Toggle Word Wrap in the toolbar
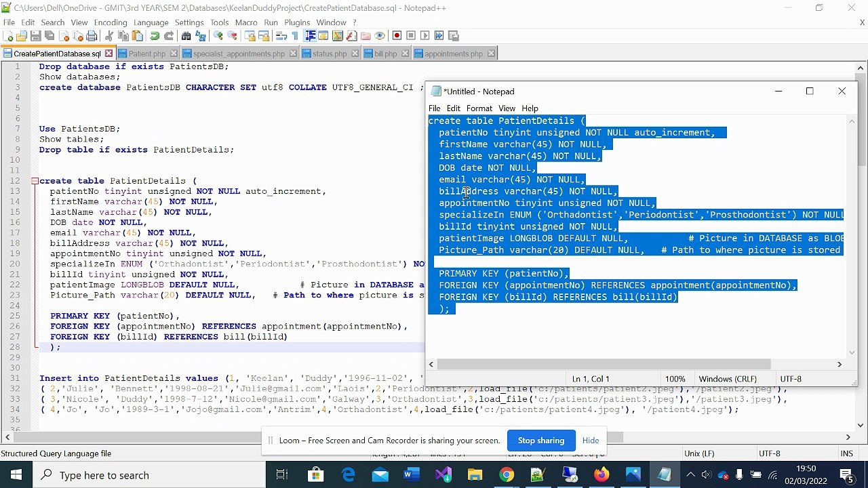The image size is (868, 488). tap(281, 36)
